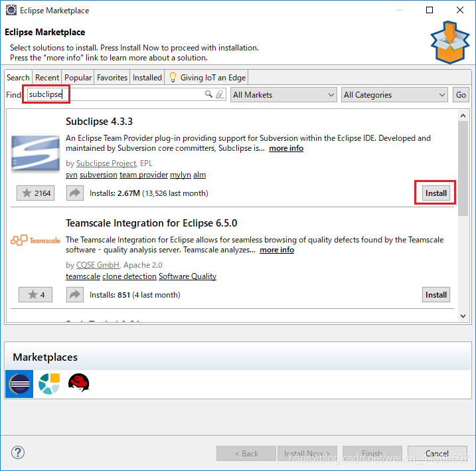Switch to the Favorites tab
The height and width of the screenshot is (471, 476).
click(112, 78)
